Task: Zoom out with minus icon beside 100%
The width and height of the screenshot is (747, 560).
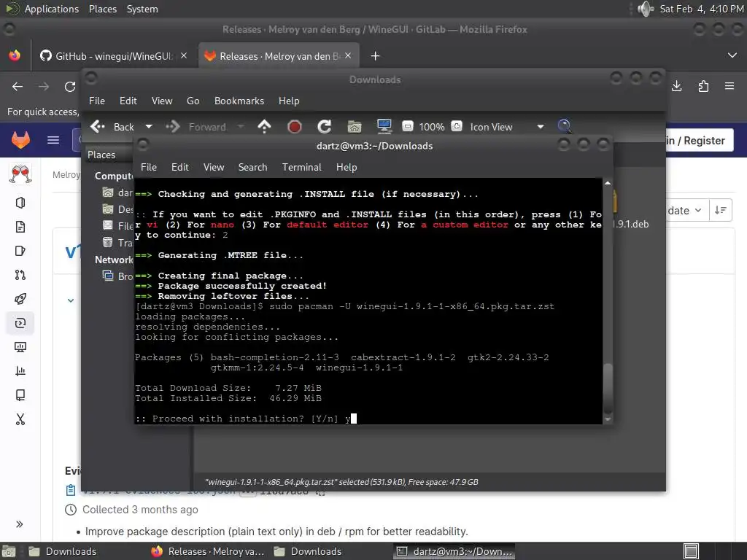Action: tap(407, 126)
